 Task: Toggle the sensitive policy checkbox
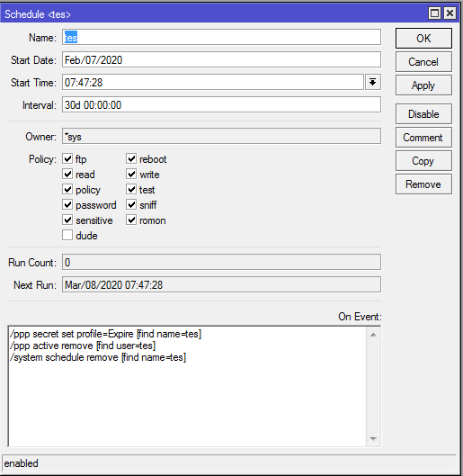tap(67, 220)
